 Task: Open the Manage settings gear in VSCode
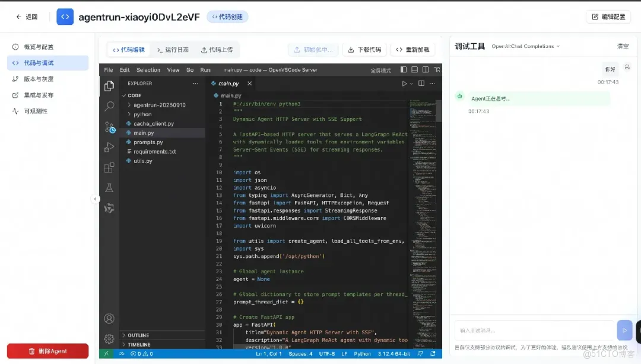point(109,339)
